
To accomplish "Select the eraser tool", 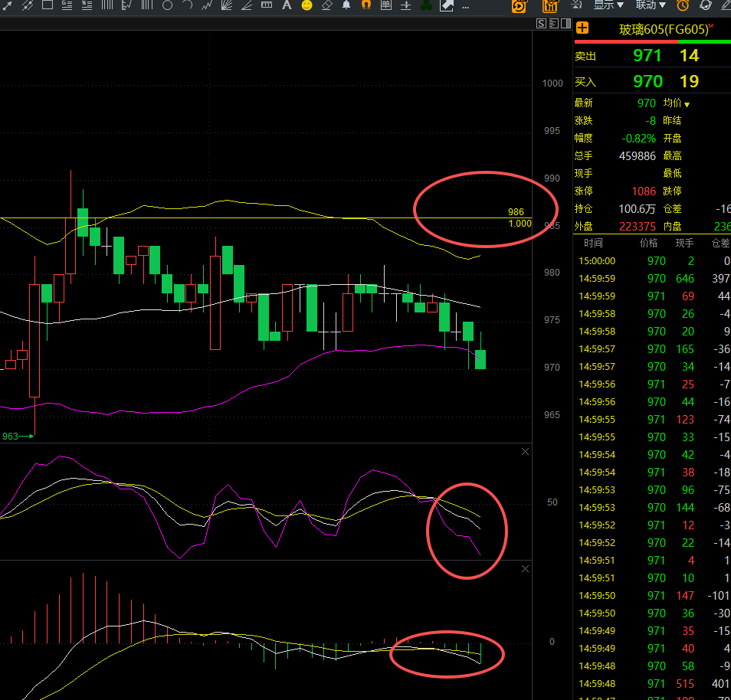I will click(x=327, y=5).
